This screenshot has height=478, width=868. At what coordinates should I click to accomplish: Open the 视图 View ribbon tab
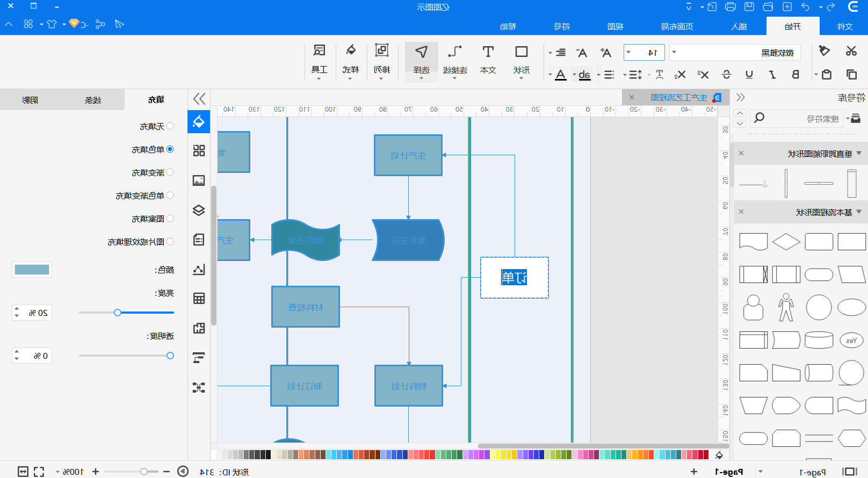[x=615, y=26]
